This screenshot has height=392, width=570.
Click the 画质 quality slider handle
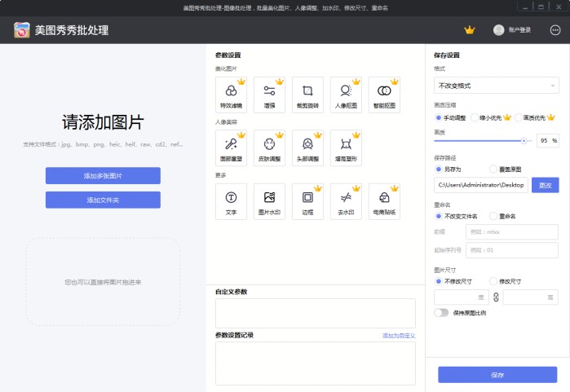[x=524, y=141]
